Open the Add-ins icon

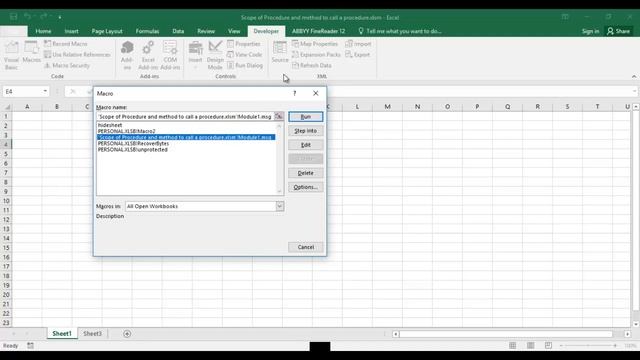pyautogui.click(x=127, y=56)
